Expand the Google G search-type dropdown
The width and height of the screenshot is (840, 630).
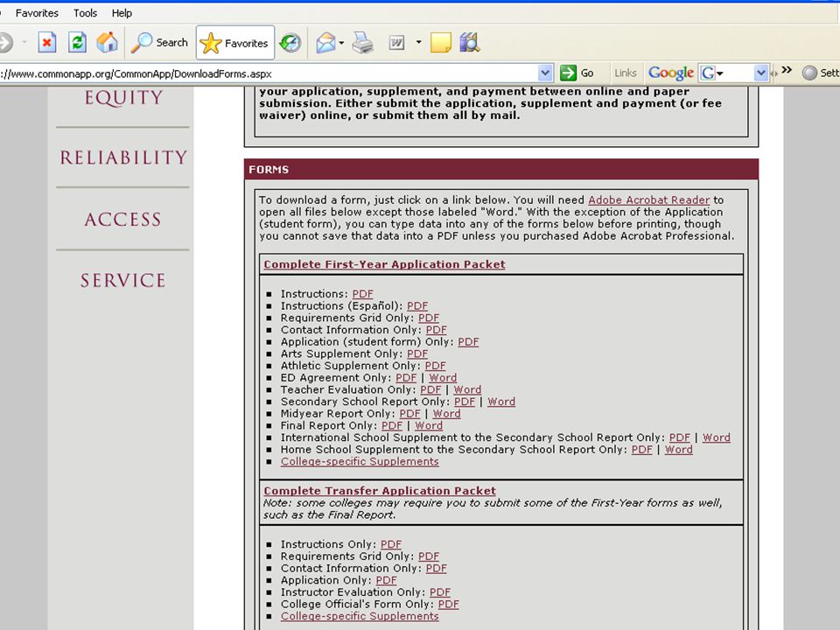[x=719, y=73]
